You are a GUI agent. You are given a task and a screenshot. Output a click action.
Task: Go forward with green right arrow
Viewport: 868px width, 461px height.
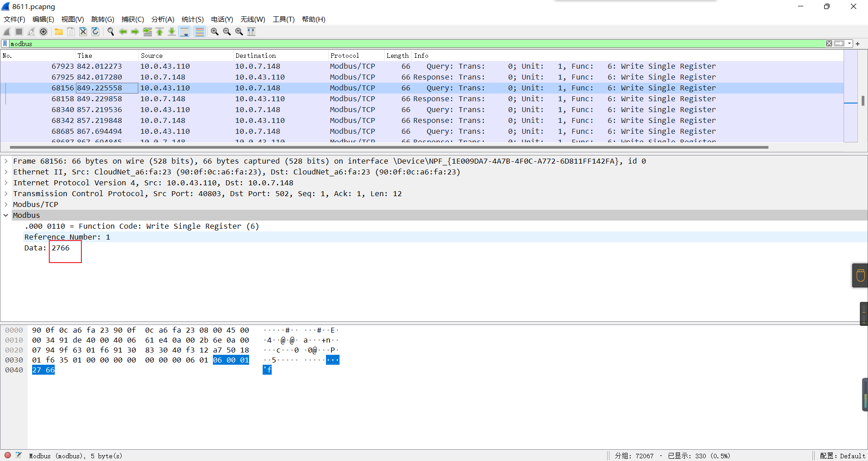coord(135,32)
